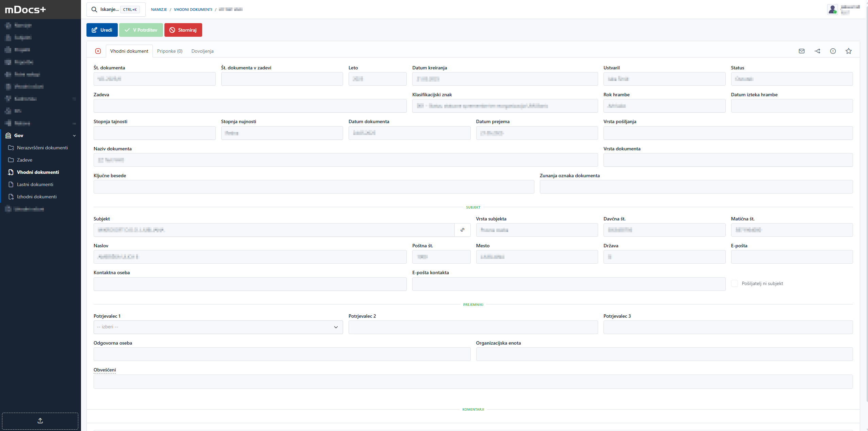Enable the Pošiljatelj ni subjekt checkbox
The height and width of the screenshot is (431, 868).
coord(735,283)
